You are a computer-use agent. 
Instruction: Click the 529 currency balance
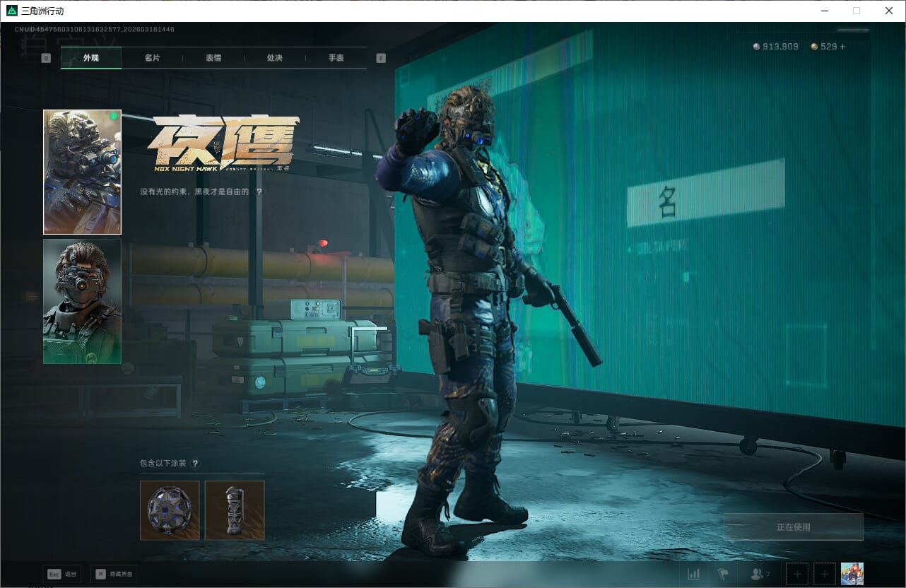(828, 47)
